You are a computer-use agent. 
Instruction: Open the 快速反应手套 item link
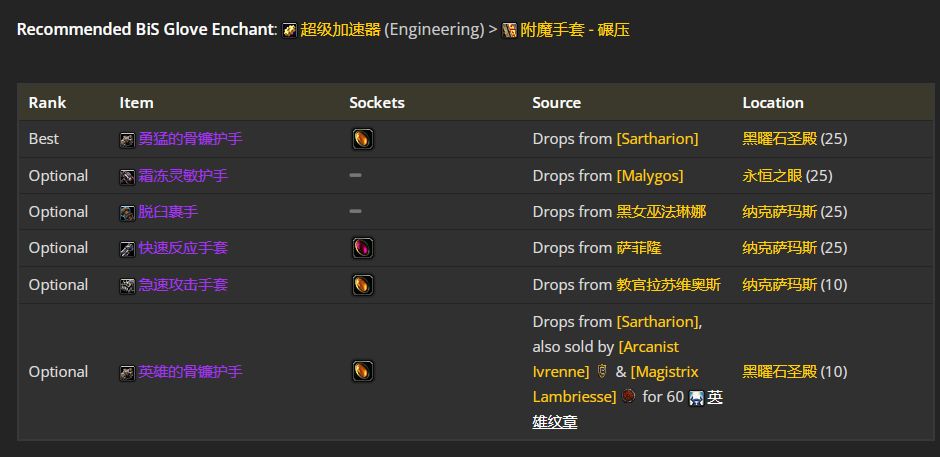click(183, 248)
